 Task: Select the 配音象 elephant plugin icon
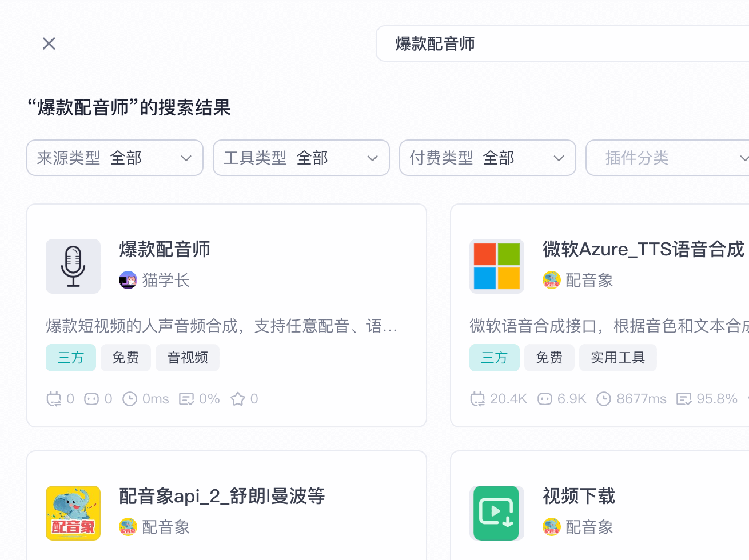(73, 513)
